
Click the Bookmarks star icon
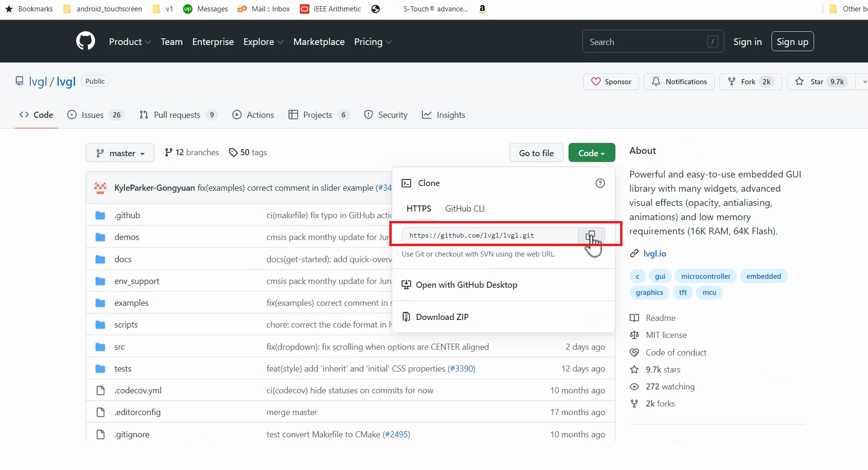(x=9, y=9)
